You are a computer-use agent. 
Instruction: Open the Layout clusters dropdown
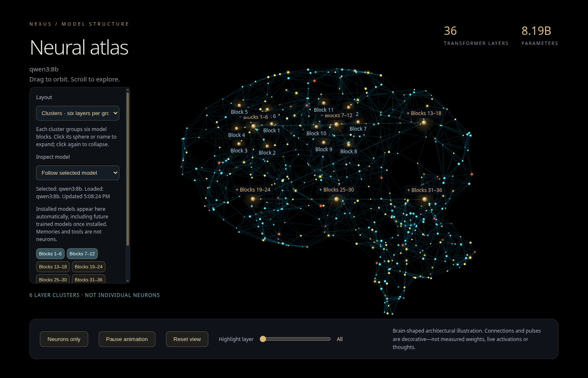pyautogui.click(x=78, y=113)
